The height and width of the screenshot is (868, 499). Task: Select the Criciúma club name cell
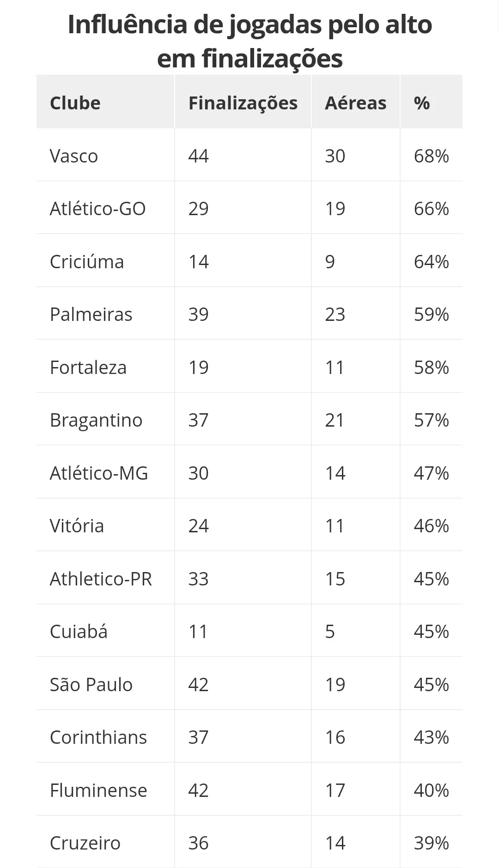pyautogui.click(x=105, y=261)
